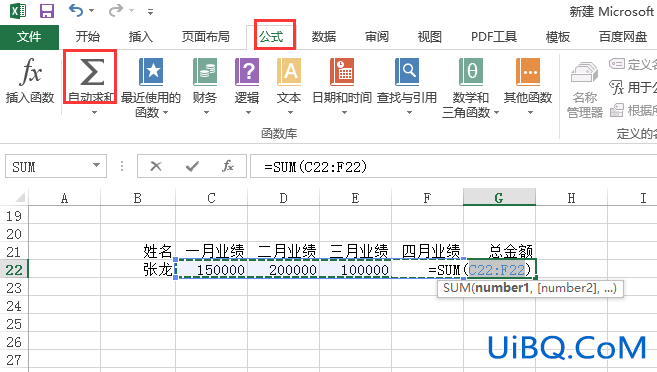Click the 三月业绩 header cell
This screenshot has width=657, height=372.
tap(355, 251)
